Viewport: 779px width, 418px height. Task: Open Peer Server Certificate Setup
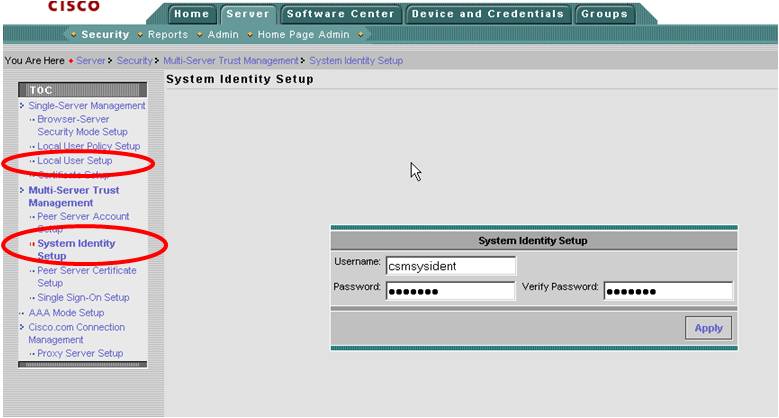[x=86, y=276]
